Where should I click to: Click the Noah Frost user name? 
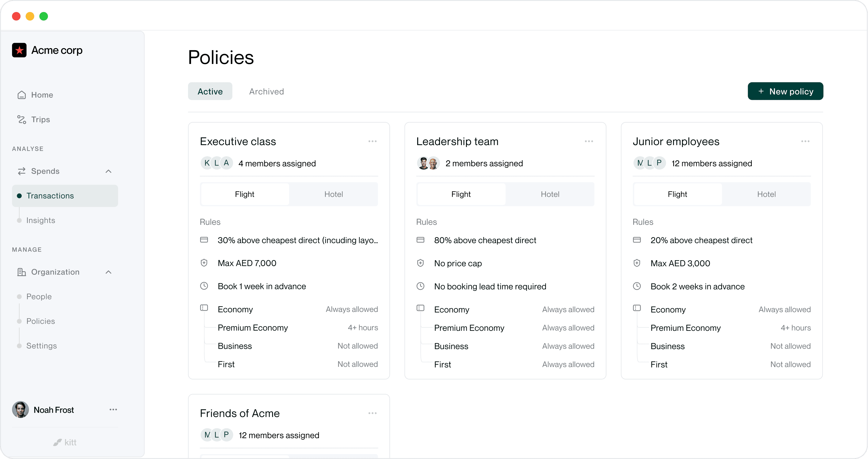click(x=54, y=410)
